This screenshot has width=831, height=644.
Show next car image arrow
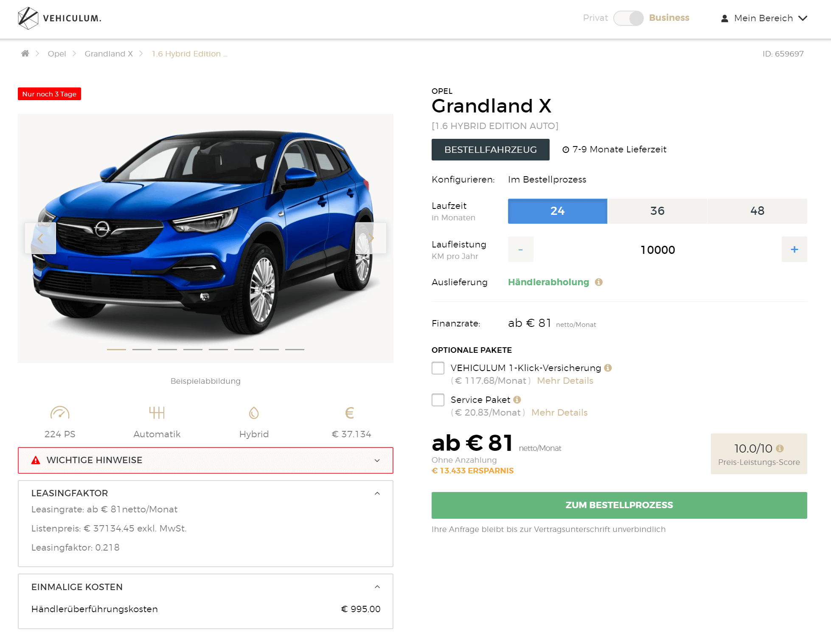[371, 238]
